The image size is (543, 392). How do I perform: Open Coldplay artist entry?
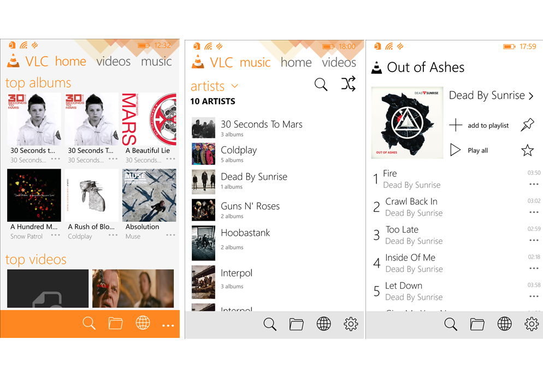point(275,153)
